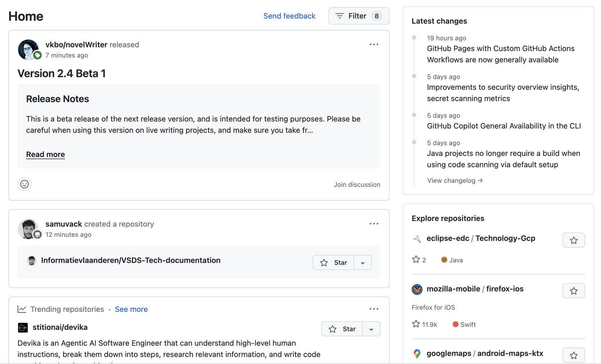This screenshot has width=601, height=364.
Task: Click the small avatar beside Informatievlaanderen repository name
Action: tap(32, 260)
